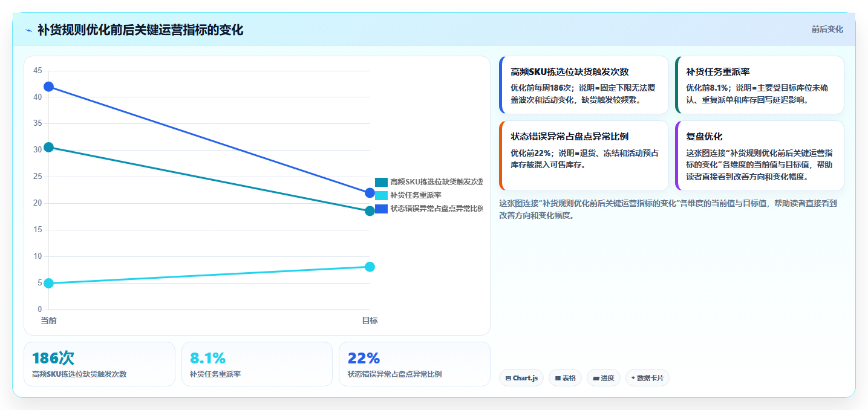
Task: Click the 45 y-axis tick label
Action: [x=38, y=71]
